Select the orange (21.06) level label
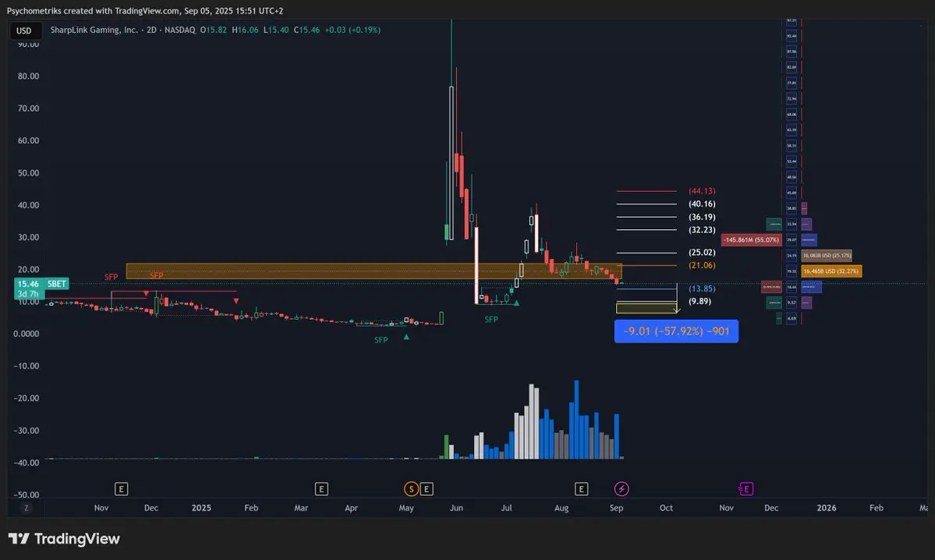This screenshot has height=560, width=935. pyautogui.click(x=702, y=265)
